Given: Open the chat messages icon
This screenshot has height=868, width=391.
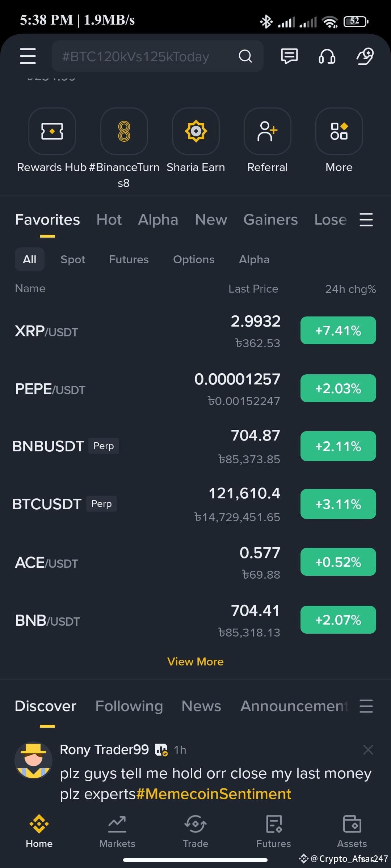Looking at the screenshot, I should pos(289,56).
